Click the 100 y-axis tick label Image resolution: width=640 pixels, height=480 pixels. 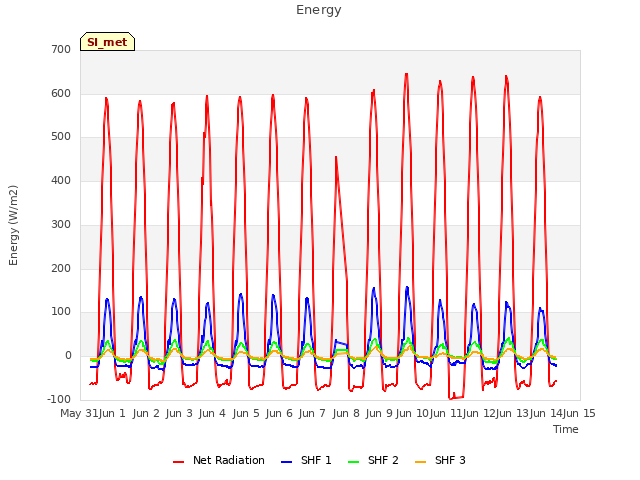(61, 312)
